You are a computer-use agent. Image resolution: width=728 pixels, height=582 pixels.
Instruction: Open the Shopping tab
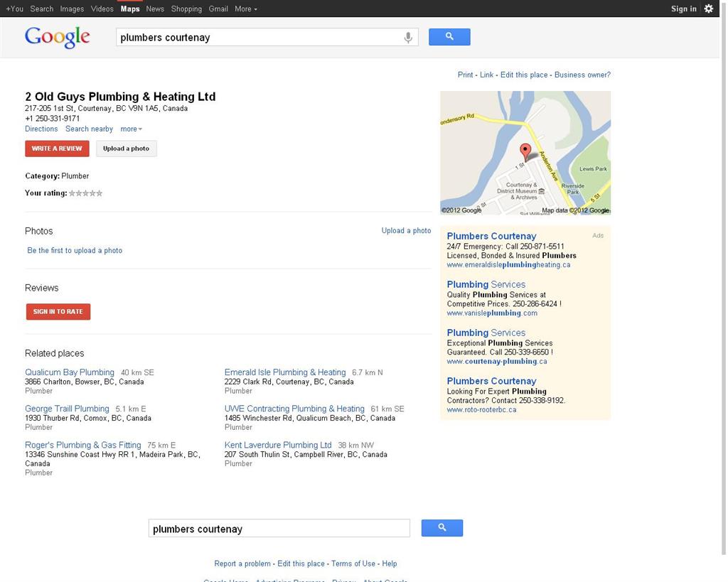[x=186, y=9]
